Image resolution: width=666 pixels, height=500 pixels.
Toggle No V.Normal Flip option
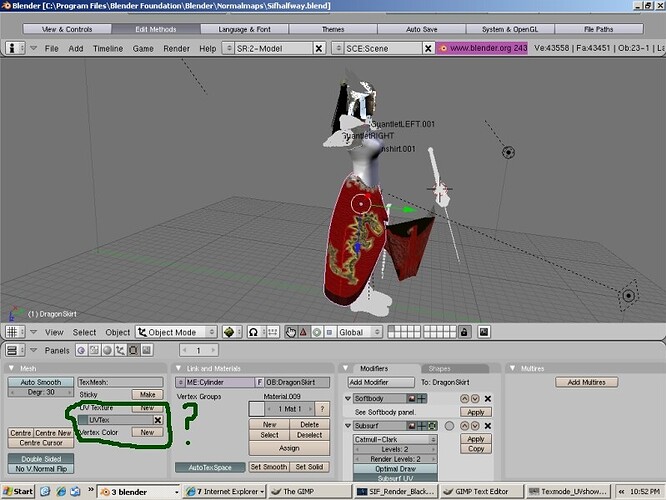point(41,469)
